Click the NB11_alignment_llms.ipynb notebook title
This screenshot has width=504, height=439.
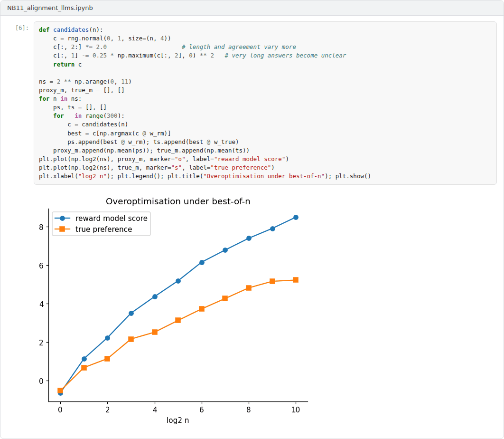click(50, 8)
